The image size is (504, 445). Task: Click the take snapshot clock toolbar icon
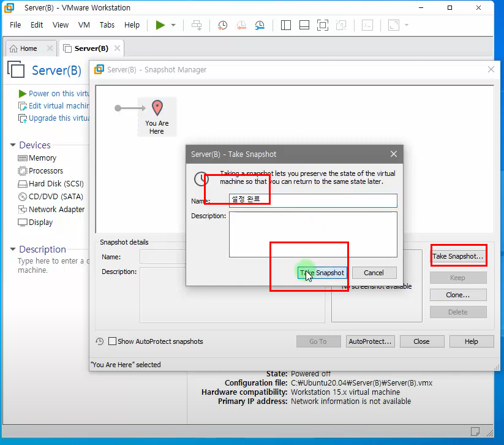pyautogui.click(x=222, y=25)
